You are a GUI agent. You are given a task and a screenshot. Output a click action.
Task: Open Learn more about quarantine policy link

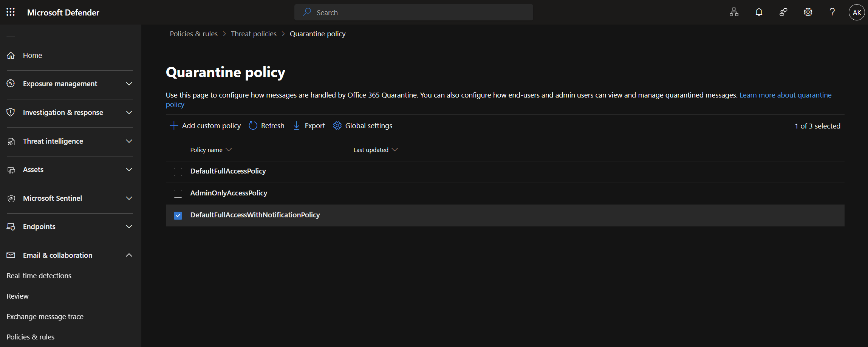(x=785, y=95)
